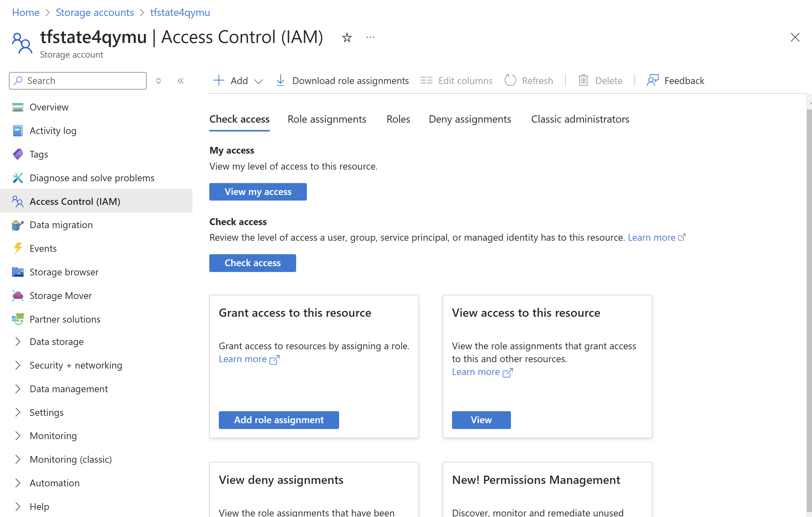Viewport: 812px width, 517px height.
Task: Expand the Monitoring section
Action: tap(18, 436)
